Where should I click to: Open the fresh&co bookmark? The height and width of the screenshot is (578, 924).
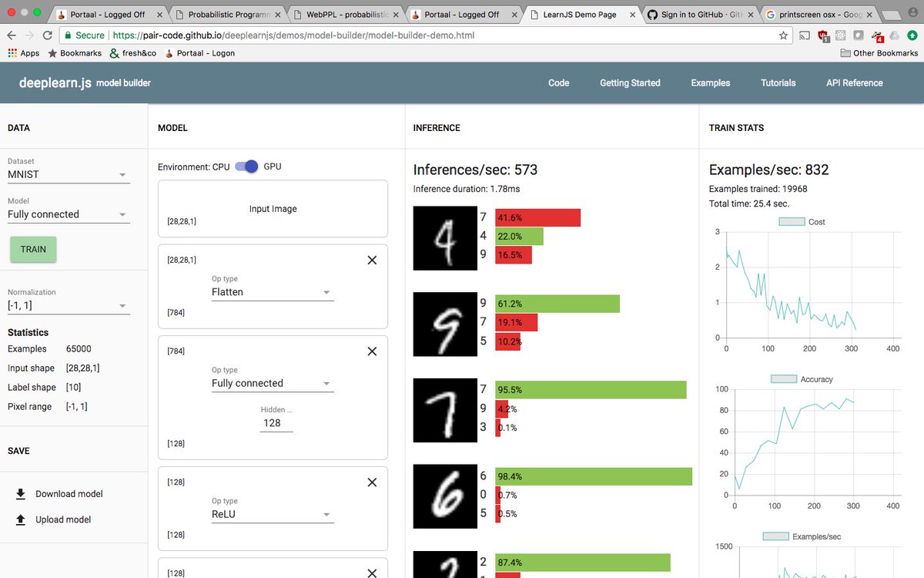133,53
